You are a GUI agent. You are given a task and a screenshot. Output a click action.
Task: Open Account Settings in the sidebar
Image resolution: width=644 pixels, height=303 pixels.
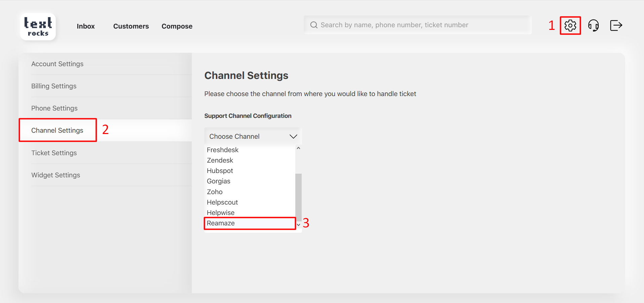pos(57,64)
